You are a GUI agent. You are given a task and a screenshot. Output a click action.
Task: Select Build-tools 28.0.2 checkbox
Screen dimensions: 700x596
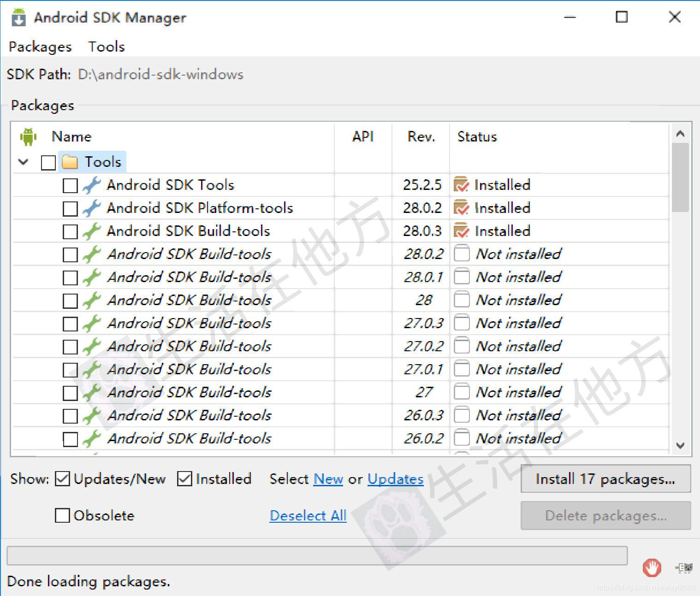coord(70,254)
